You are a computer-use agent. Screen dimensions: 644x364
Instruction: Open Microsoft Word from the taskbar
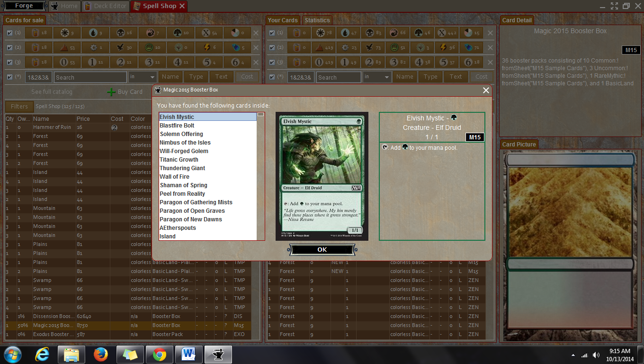(x=188, y=355)
